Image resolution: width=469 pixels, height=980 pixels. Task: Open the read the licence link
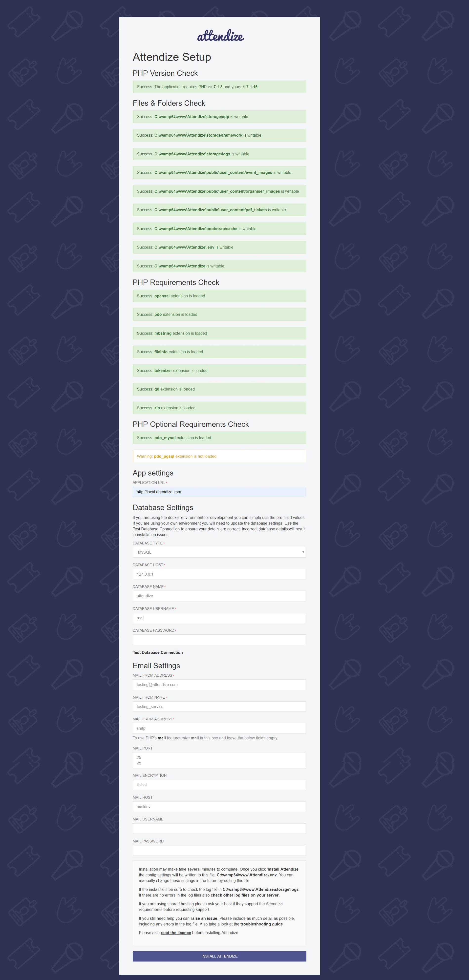click(175, 933)
